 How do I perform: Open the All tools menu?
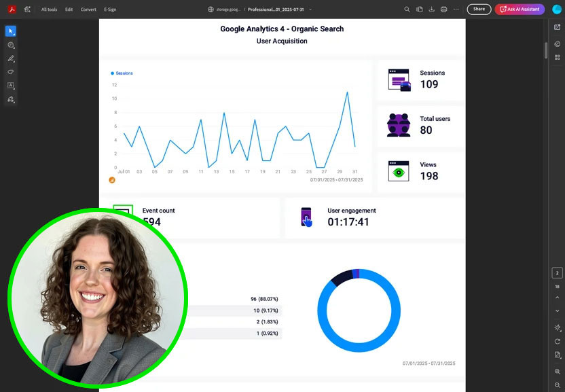[49, 10]
